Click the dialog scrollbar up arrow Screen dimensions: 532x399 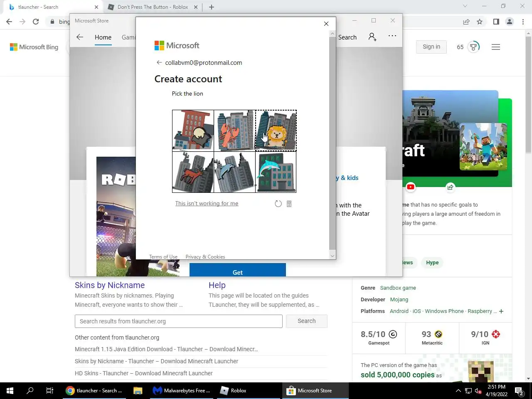(332, 34)
